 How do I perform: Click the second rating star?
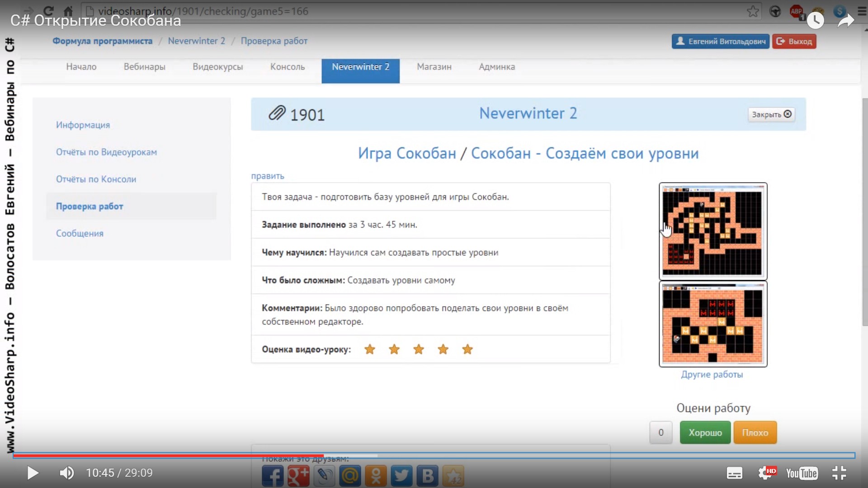[x=394, y=349]
